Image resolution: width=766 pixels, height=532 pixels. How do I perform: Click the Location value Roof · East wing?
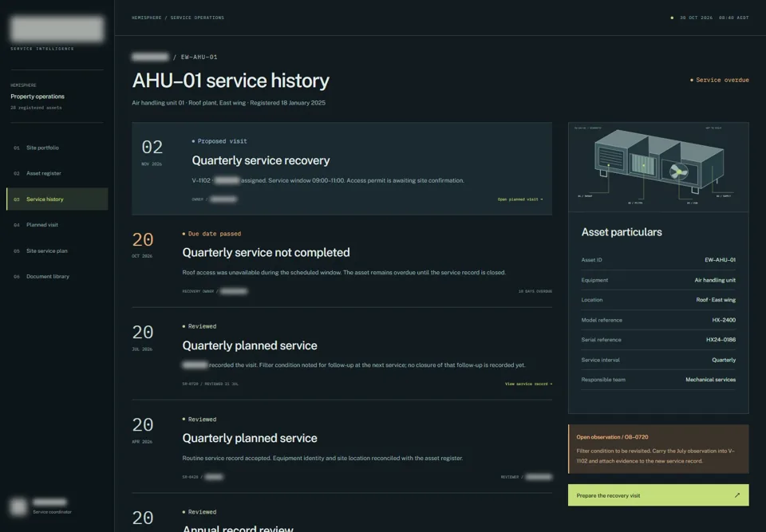716,300
